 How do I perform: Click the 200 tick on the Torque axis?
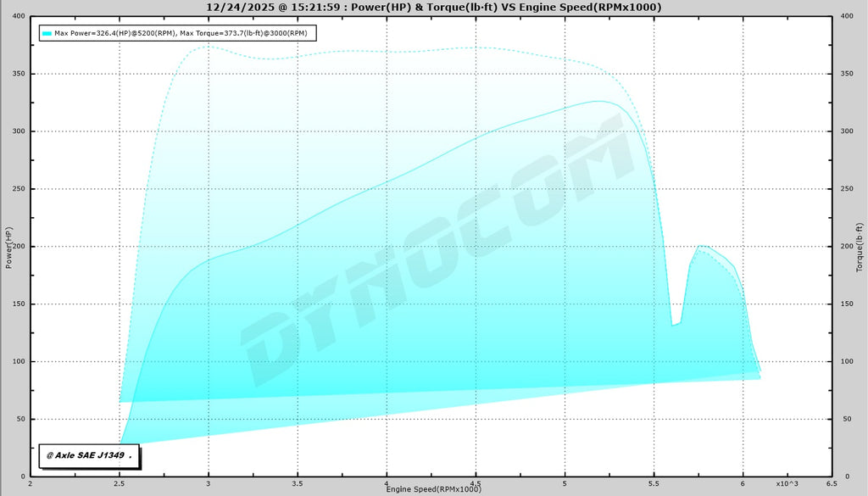[x=846, y=247]
